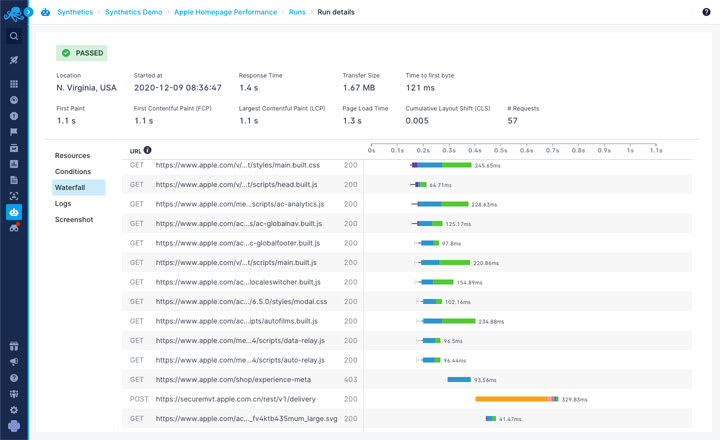Click the Cumulative Layout Shift value 0.005
This screenshot has height=440, width=720.
(417, 121)
